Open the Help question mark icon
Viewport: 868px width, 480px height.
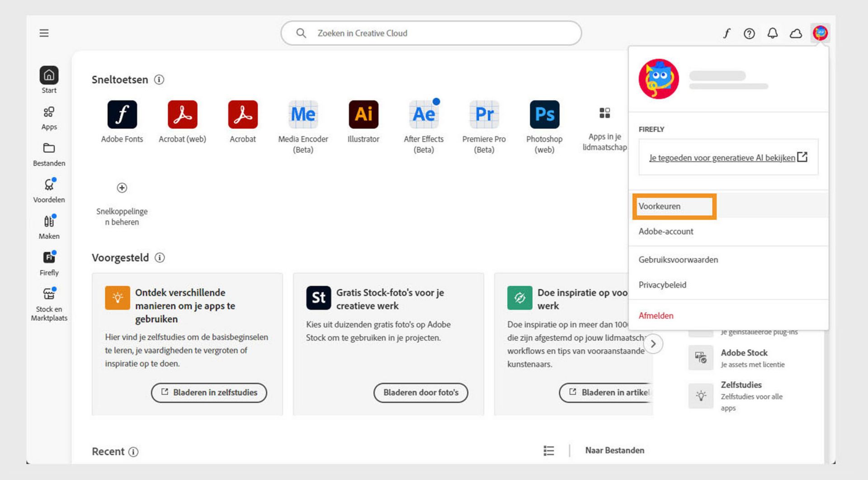coord(749,33)
